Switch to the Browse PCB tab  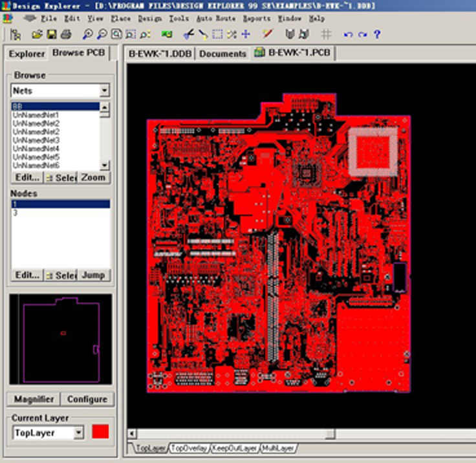point(79,53)
